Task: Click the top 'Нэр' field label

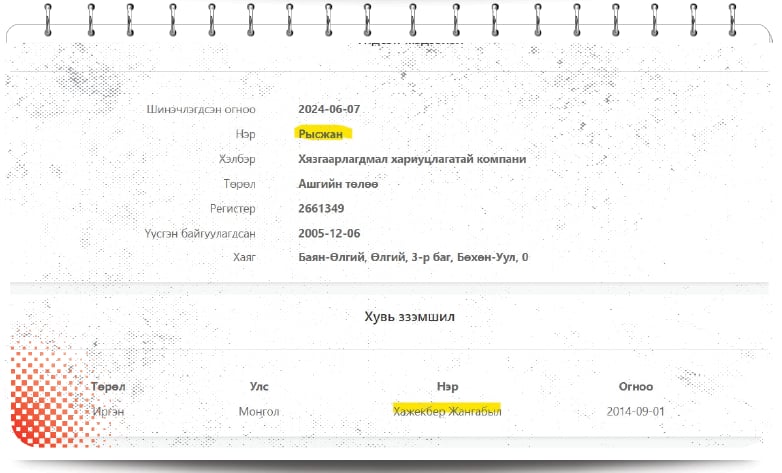Action: [x=245, y=134]
